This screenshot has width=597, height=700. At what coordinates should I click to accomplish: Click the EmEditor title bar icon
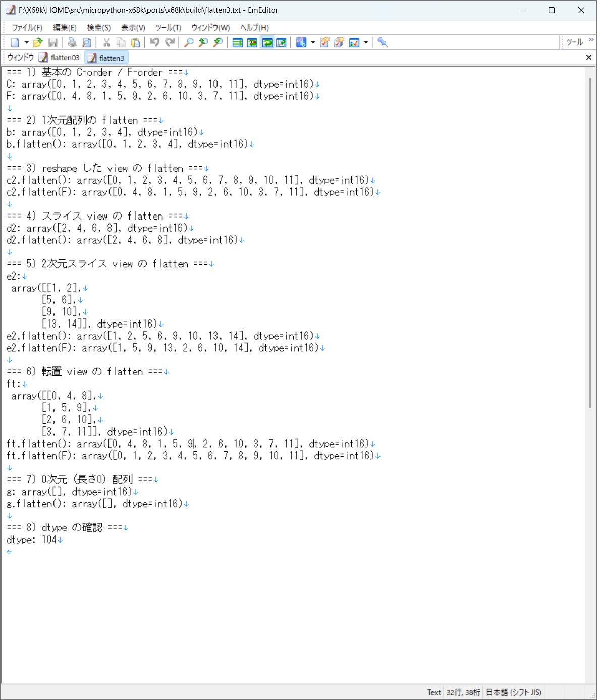point(10,10)
